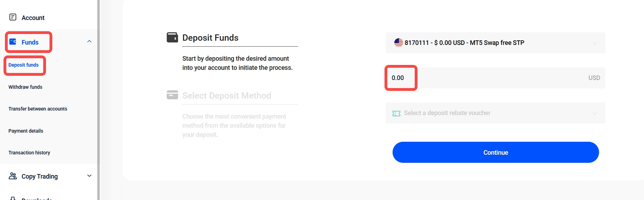Open Deposit funds menu item
This screenshot has height=200, width=644.
[24, 65]
